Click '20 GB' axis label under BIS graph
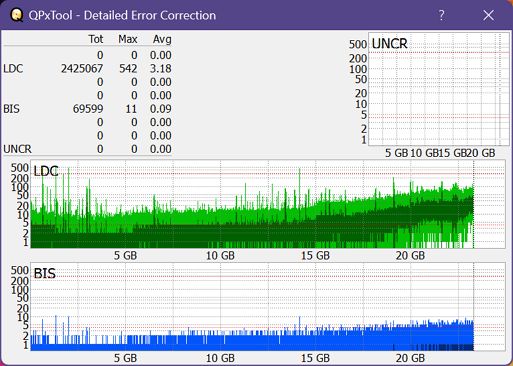 click(410, 358)
